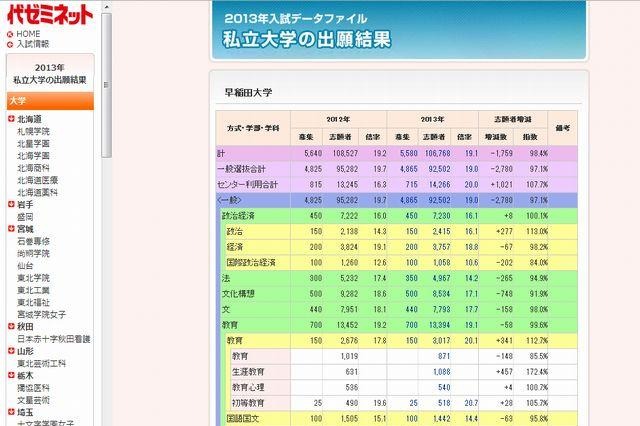
Task: Open 宮城 region heading
Action: [x=25, y=229]
